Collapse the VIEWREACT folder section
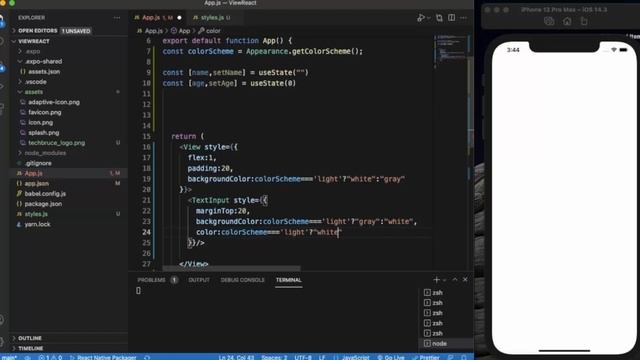The width and height of the screenshot is (640, 360). coord(14,41)
